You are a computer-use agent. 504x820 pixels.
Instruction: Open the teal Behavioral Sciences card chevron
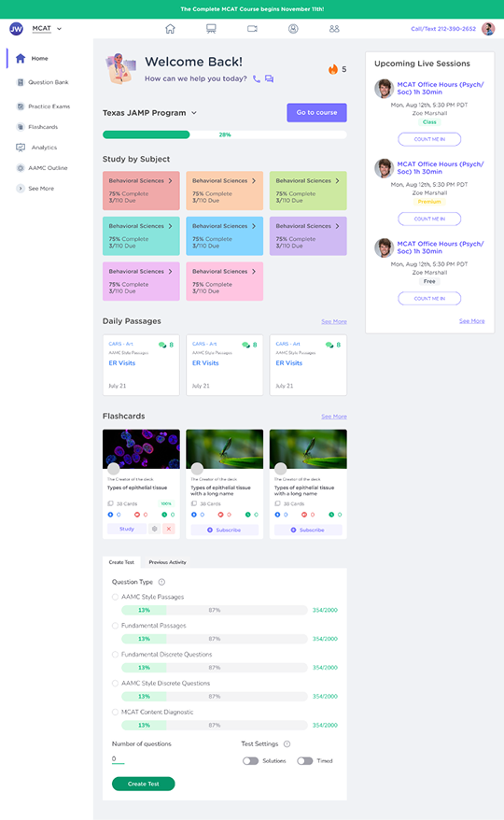[170, 226]
